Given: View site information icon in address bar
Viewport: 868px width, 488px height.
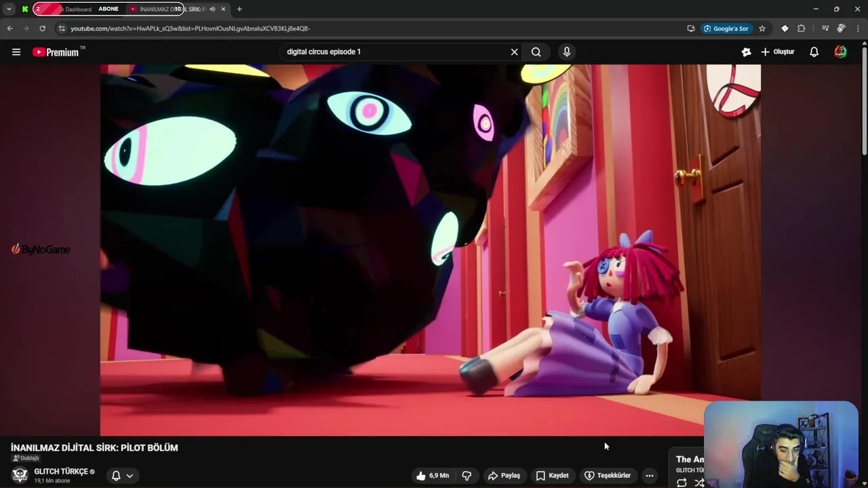Looking at the screenshot, I should tap(62, 28).
